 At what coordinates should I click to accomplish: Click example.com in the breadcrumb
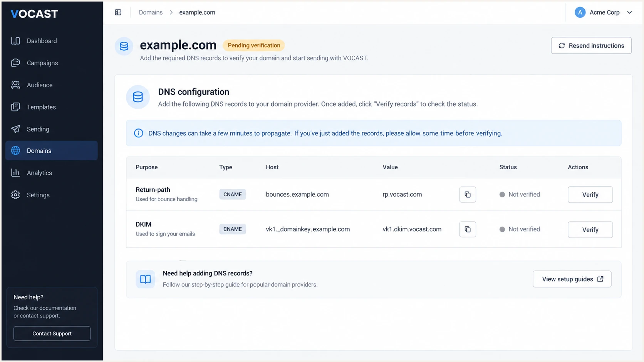tap(197, 12)
